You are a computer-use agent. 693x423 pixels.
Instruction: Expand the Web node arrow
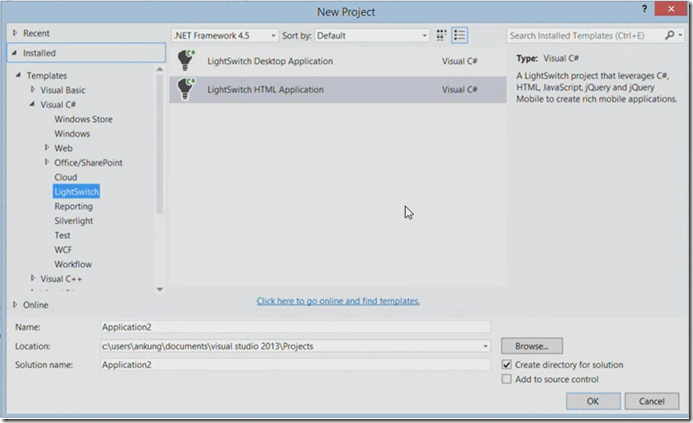point(46,147)
